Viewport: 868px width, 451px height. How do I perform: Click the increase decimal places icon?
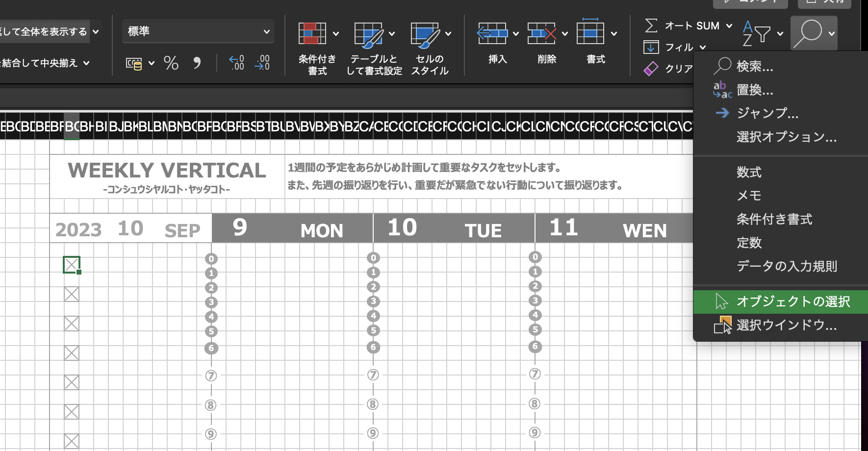[236, 63]
